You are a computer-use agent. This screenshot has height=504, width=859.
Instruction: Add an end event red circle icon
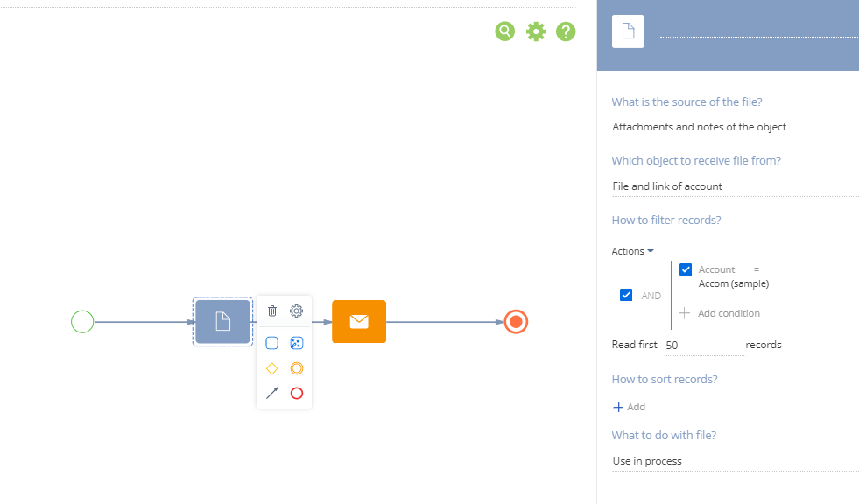(296, 393)
